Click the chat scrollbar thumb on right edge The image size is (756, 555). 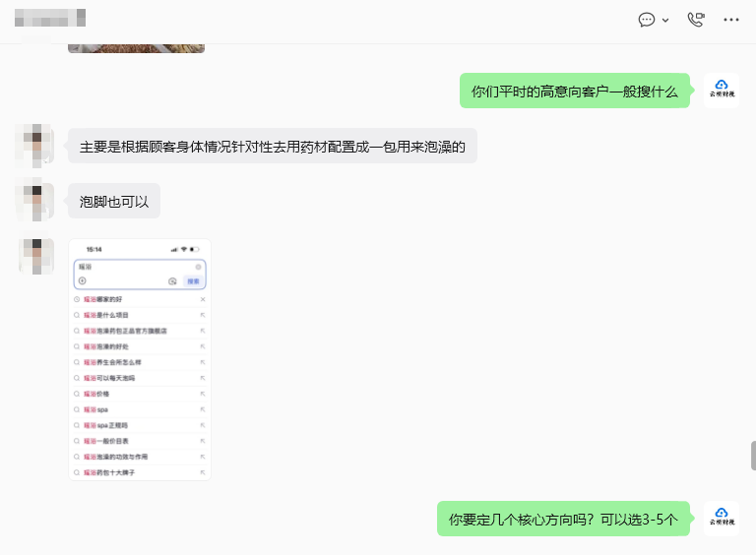pos(753,456)
